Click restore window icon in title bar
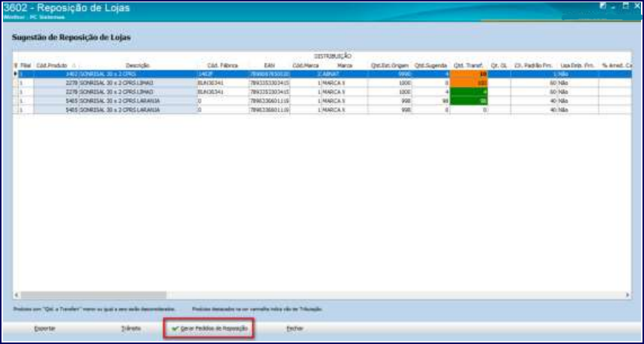644x344 pixels. coord(625,6)
